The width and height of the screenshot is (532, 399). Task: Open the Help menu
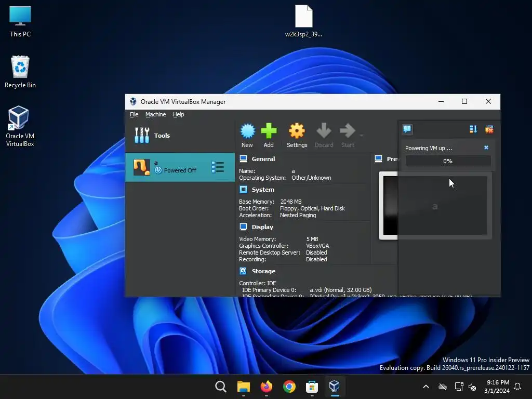pyautogui.click(x=179, y=114)
